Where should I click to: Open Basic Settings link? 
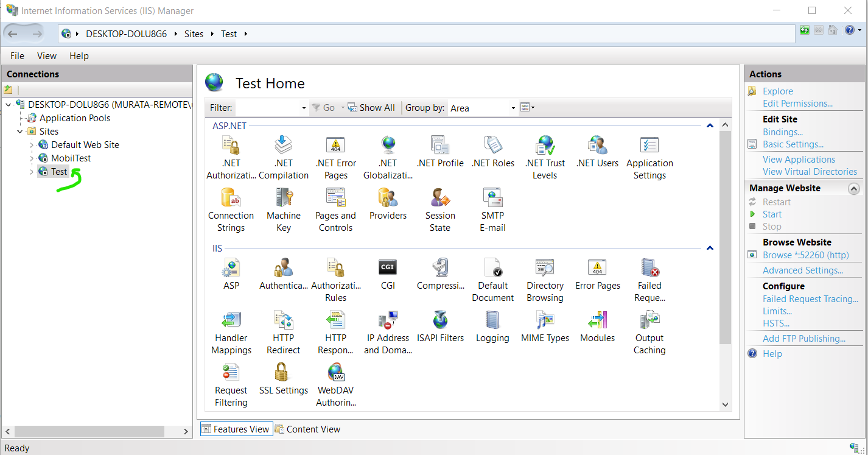[793, 144]
